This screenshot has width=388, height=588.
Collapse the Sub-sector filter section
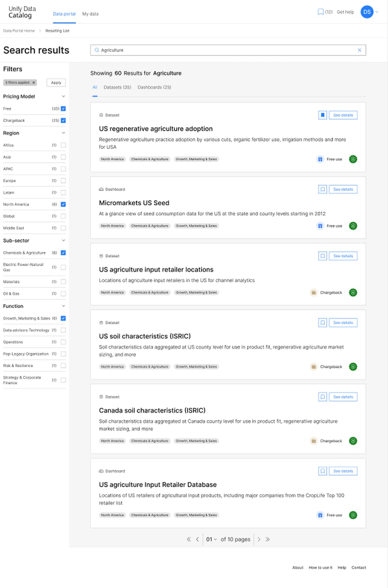(63, 240)
